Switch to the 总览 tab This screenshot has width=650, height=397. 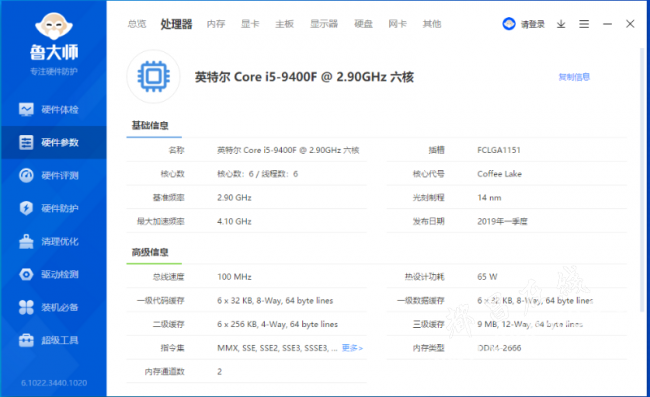[137, 24]
